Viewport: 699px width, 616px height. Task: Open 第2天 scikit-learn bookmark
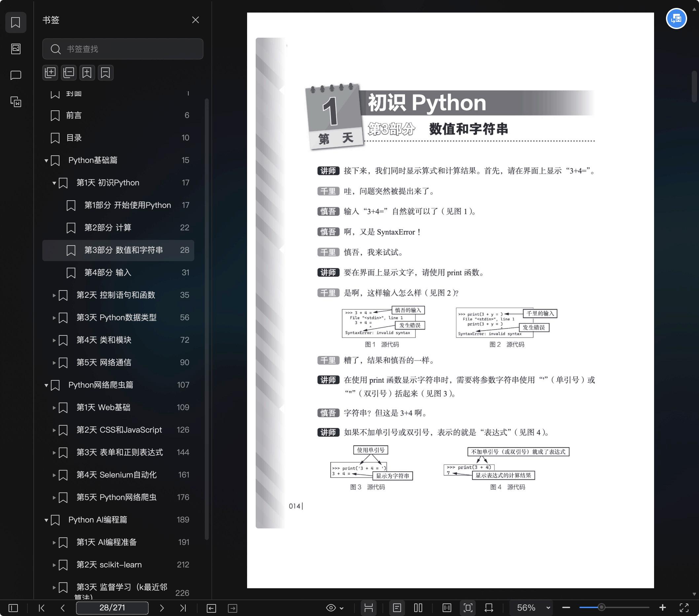coord(118,565)
